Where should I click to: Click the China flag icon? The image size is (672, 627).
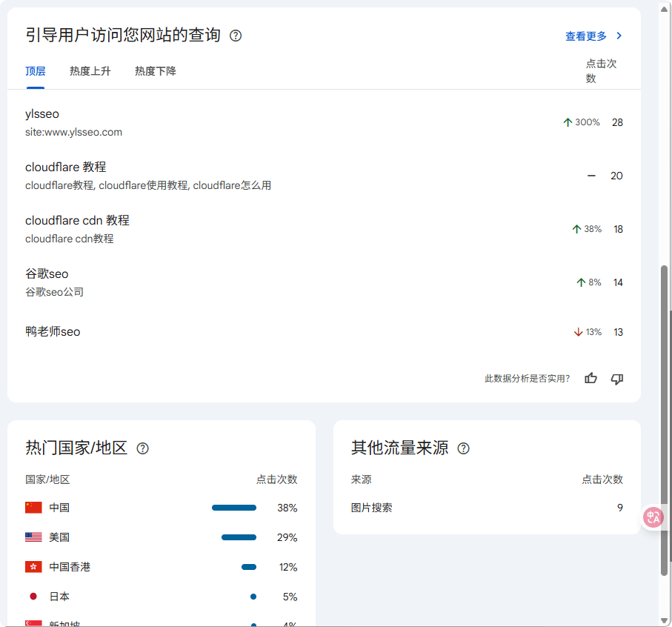tap(33, 508)
